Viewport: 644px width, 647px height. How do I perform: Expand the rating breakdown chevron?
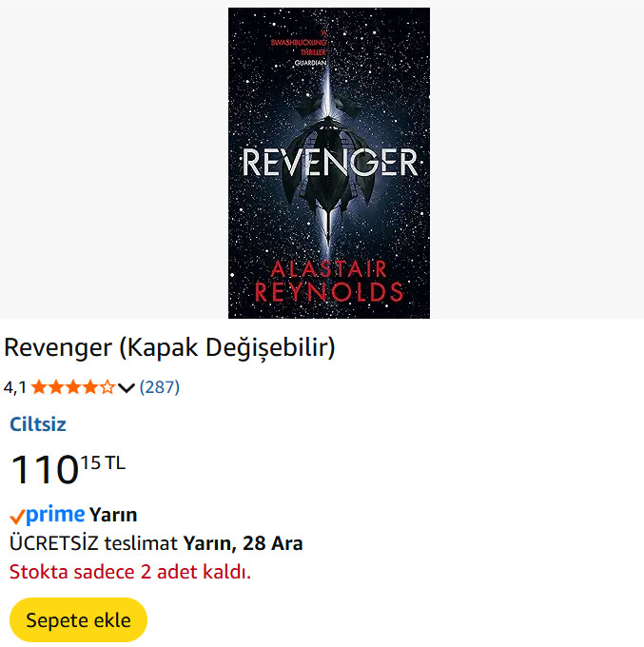point(127,388)
